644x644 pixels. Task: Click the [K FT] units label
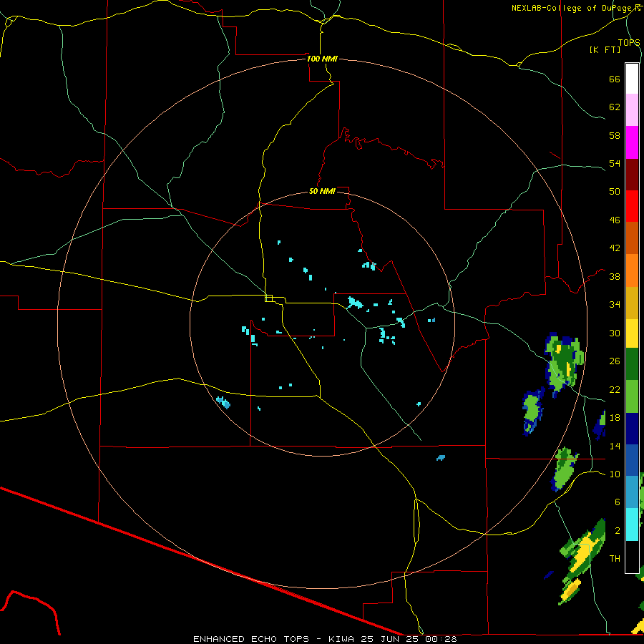(605, 49)
